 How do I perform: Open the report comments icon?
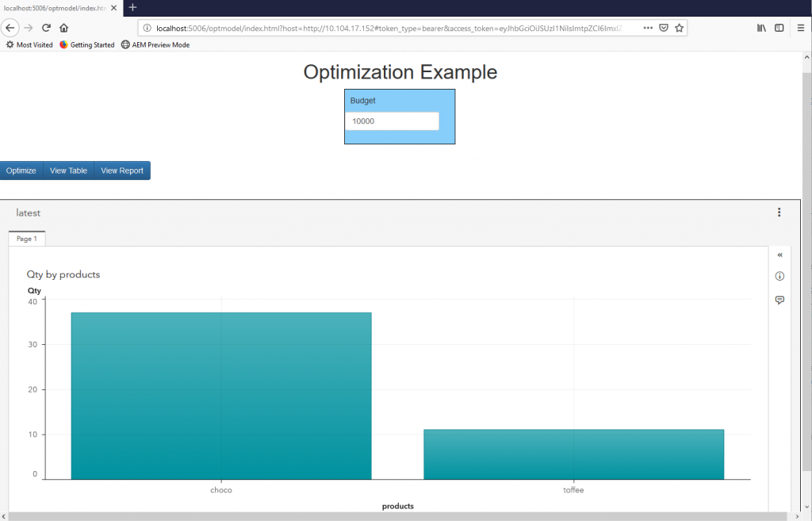[779, 300]
